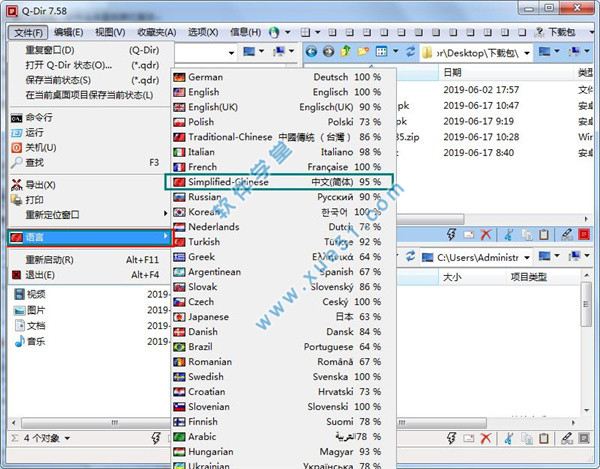This screenshot has height=469, width=600.
Task: Expand the 语言 language submenu
Action: (x=90, y=237)
